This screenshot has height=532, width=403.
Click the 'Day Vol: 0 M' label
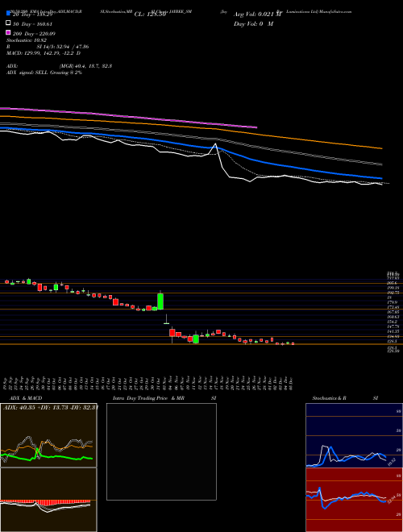click(x=253, y=24)
